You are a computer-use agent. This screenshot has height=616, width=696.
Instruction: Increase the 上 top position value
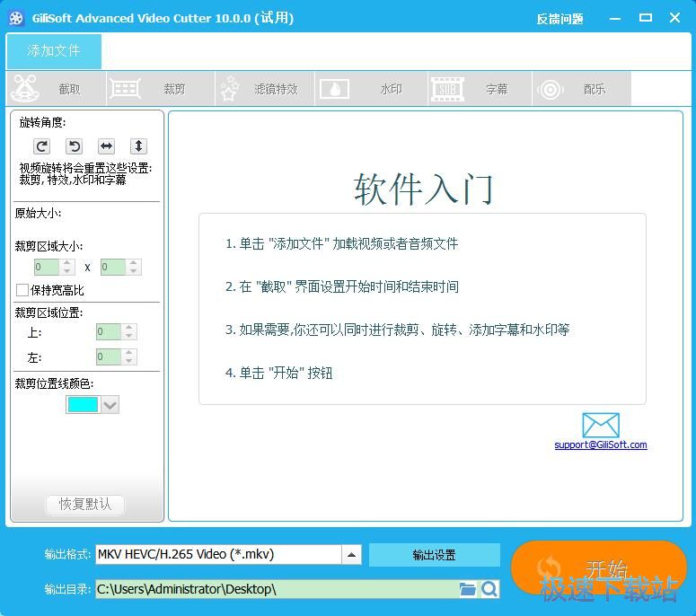pyautogui.click(x=129, y=328)
